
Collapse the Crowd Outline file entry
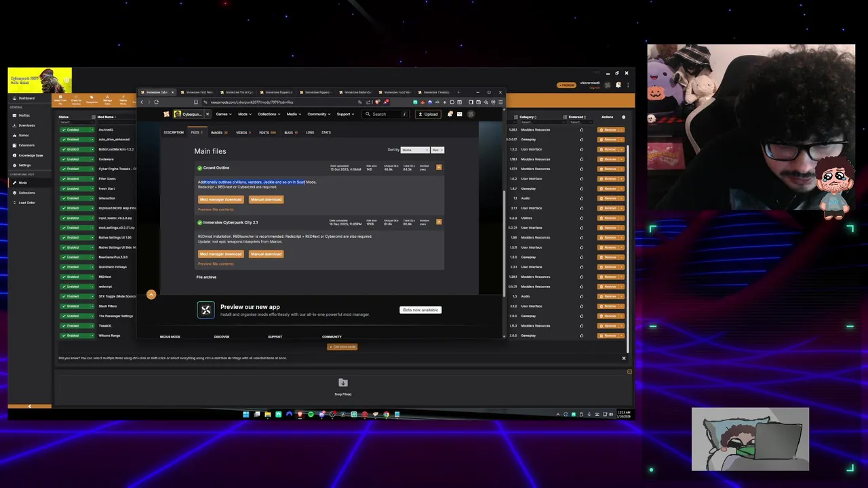[439, 167]
